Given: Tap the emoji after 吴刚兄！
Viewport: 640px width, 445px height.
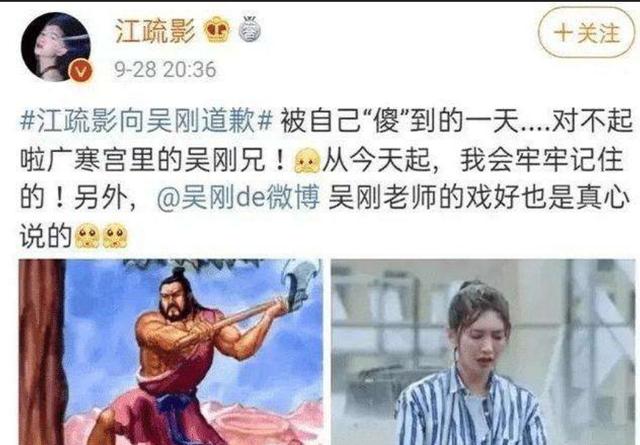Looking at the screenshot, I should coord(307,160).
